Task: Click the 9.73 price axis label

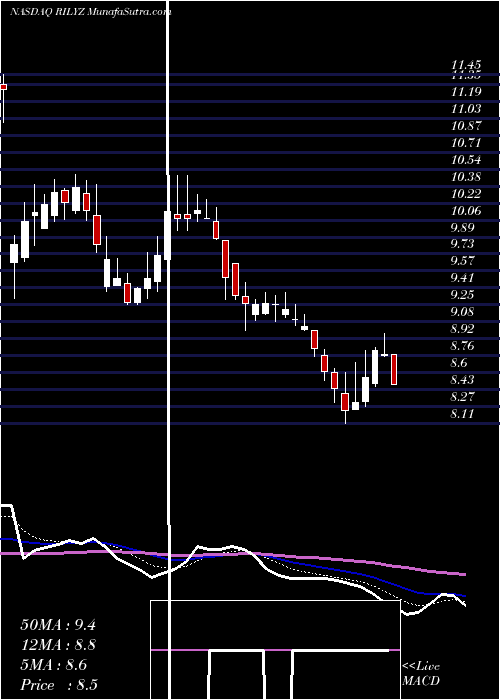Action: tap(462, 244)
